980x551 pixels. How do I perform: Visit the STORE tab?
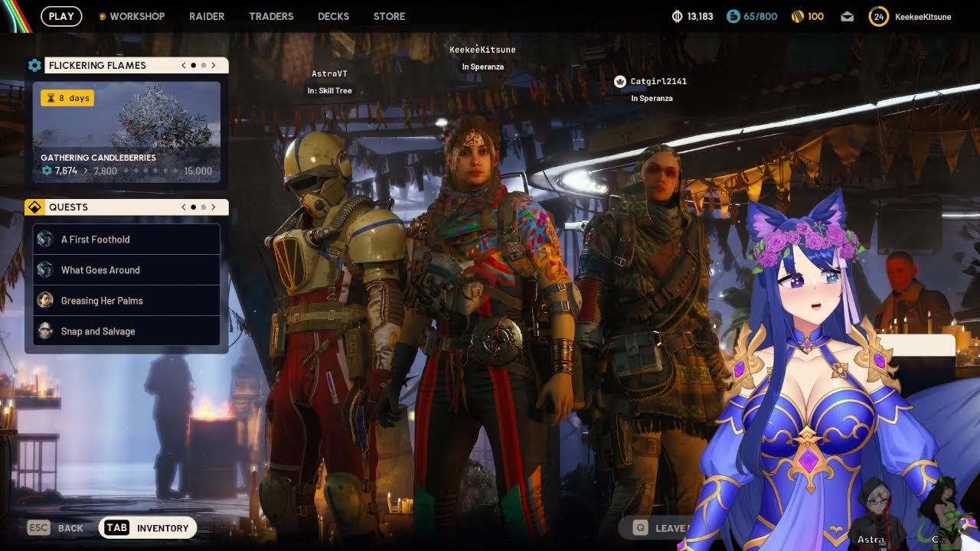(x=389, y=16)
